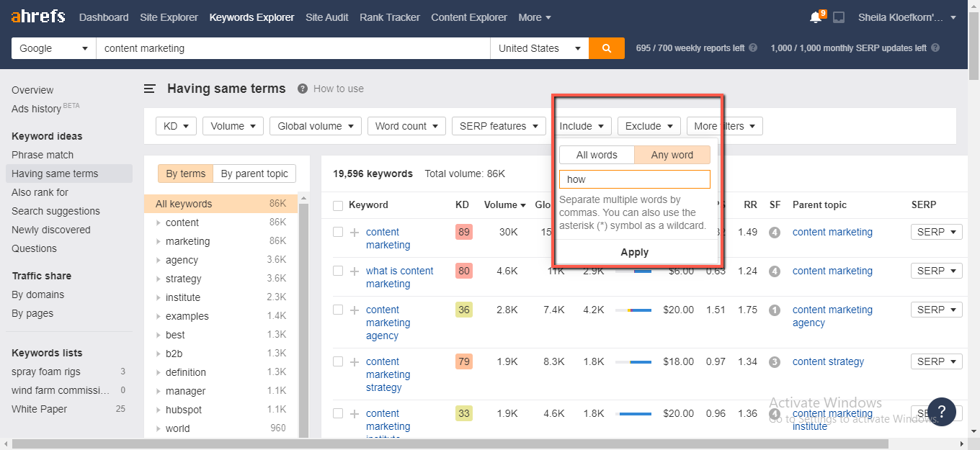
Task: Add 'content marketing institute' with plus icon
Action: point(354,414)
